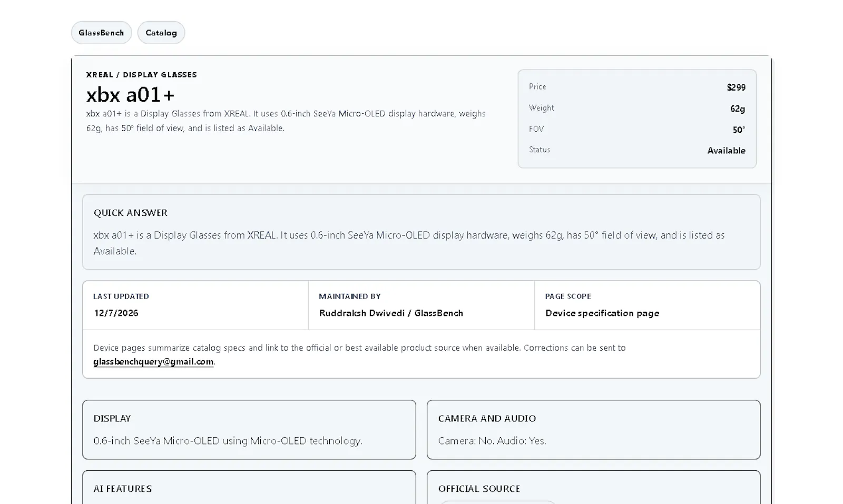Click the XREAL / DISPLAY GLASSES breadcrumb label

point(141,75)
